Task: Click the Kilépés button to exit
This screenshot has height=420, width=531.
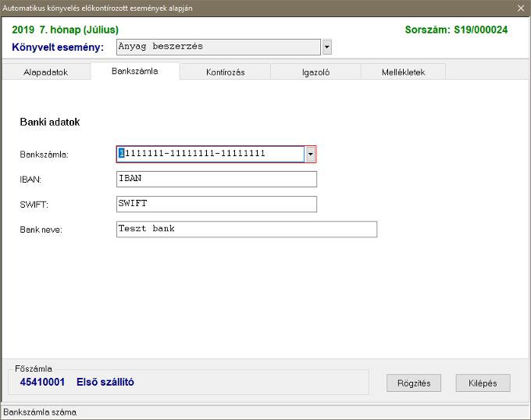Action: (483, 383)
